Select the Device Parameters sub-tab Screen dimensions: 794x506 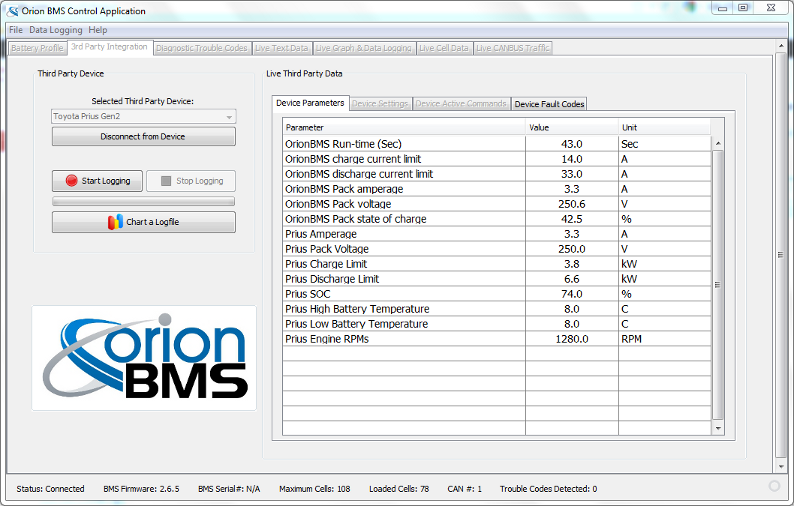coord(310,103)
